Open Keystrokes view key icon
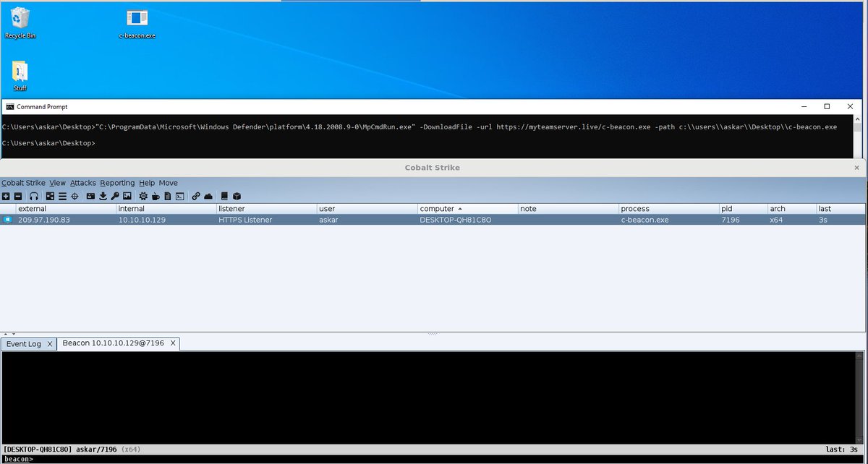This screenshot has width=868, height=464. pyautogui.click(x=115, y=196)
